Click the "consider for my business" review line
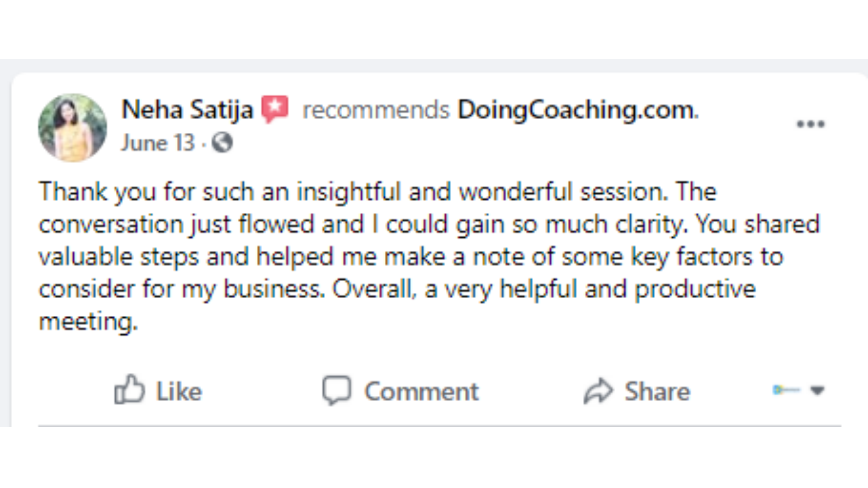Viewport: 868px width, 488px height. coord(396,289)
